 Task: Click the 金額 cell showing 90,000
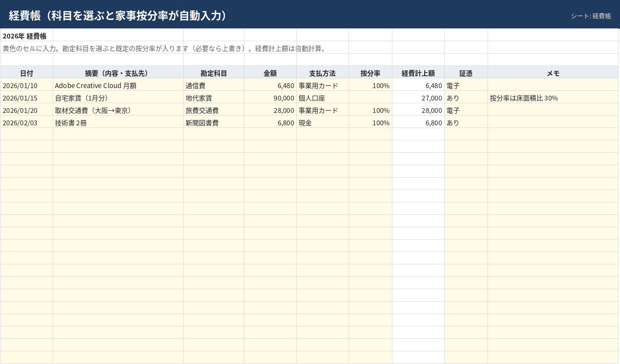[x=270, y=97]
